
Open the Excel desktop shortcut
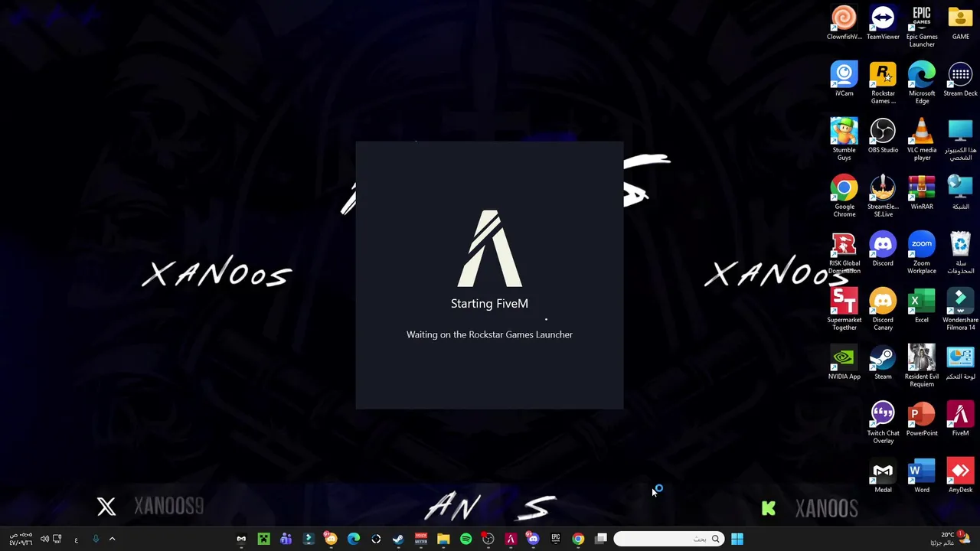[x=922, y=306]
